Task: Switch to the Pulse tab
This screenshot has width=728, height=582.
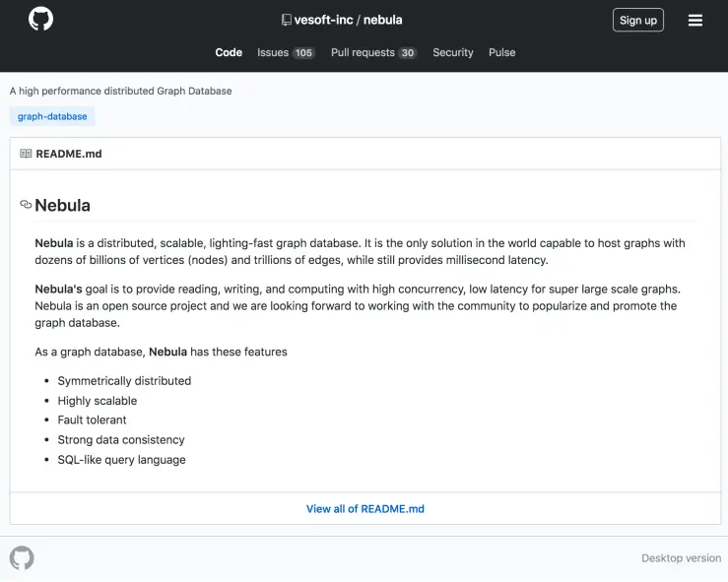Action: pyautogui.click(x=501, y=53)
